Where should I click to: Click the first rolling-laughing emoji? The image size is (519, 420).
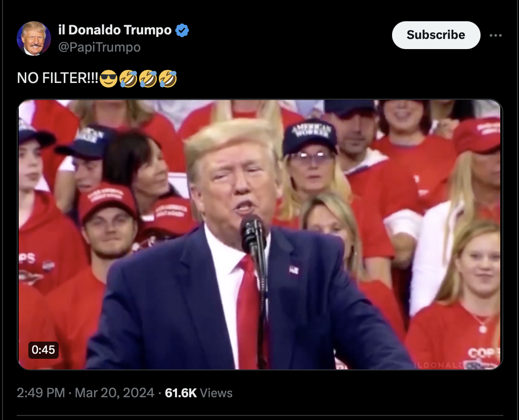point(128,79)
